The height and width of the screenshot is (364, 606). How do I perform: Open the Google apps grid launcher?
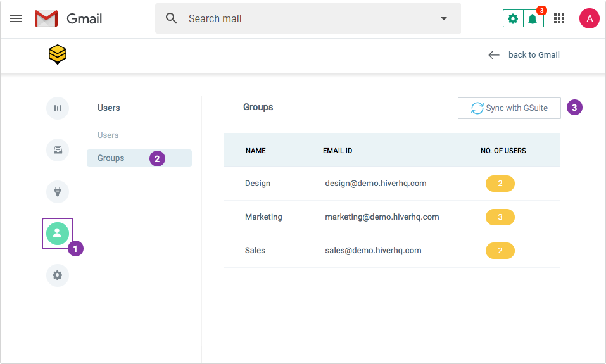pos(559,18)
